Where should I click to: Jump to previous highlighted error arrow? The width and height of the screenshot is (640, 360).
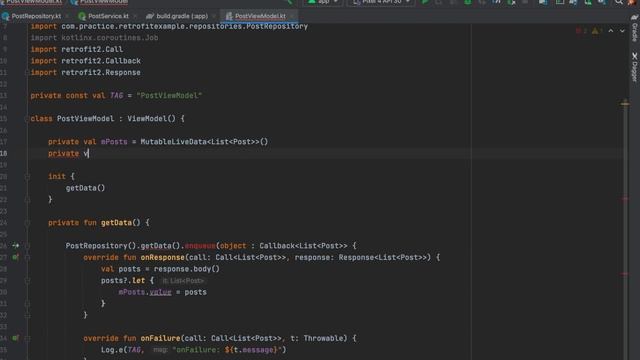611,31
